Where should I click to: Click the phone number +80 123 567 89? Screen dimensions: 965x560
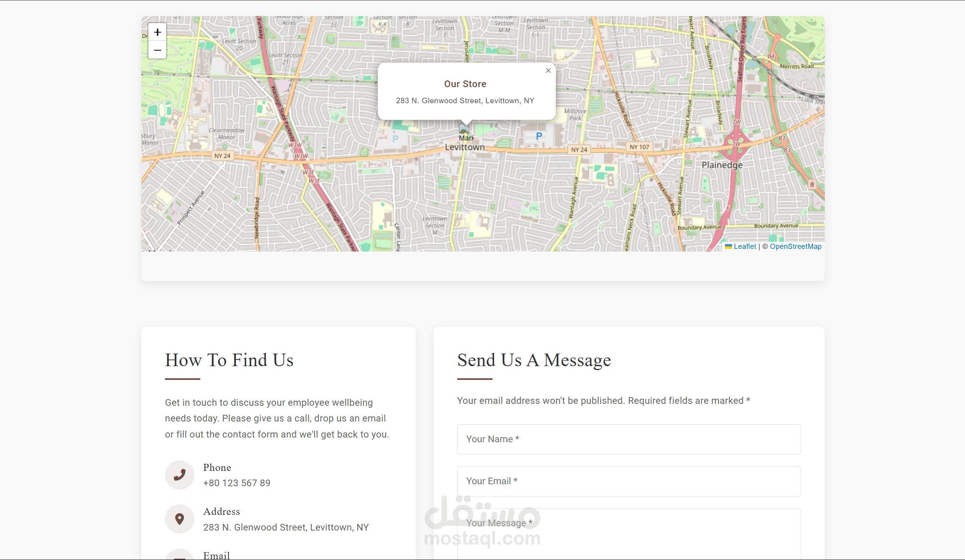[x=237, y=483]
